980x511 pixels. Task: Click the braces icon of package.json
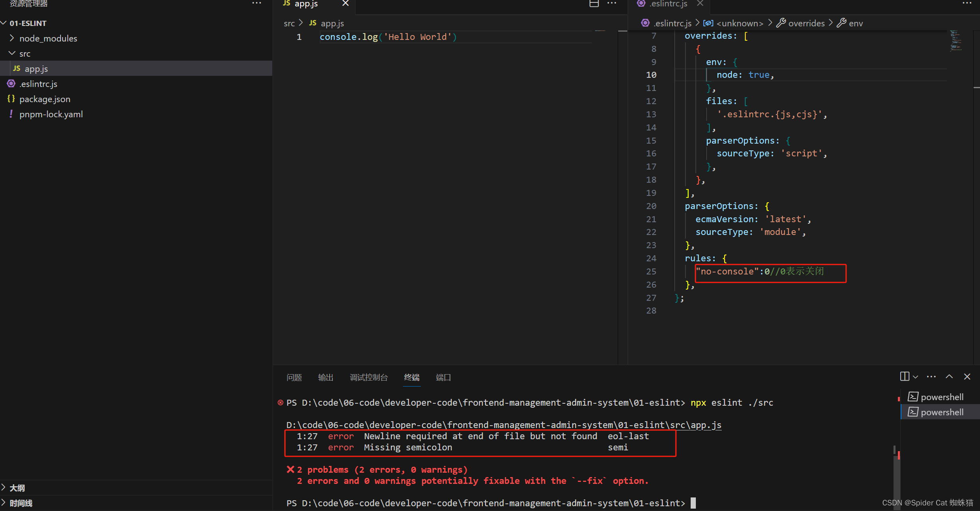coord(11,99)
